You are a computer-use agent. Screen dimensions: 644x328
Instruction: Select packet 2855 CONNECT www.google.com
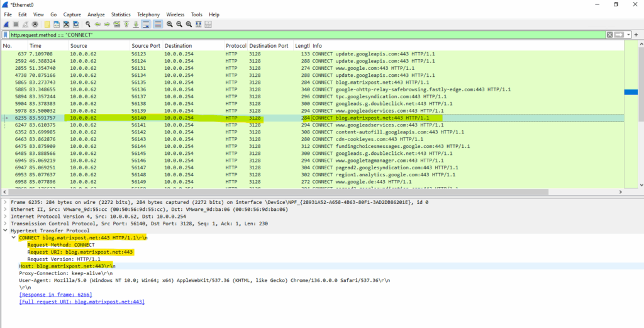tap(312, 68)
